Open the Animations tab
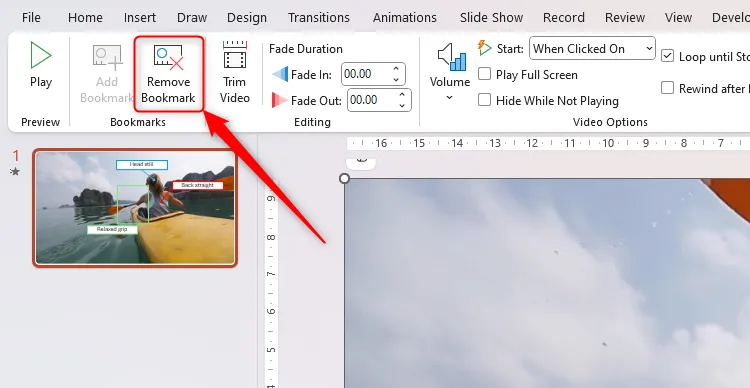 tap(405, 18)
